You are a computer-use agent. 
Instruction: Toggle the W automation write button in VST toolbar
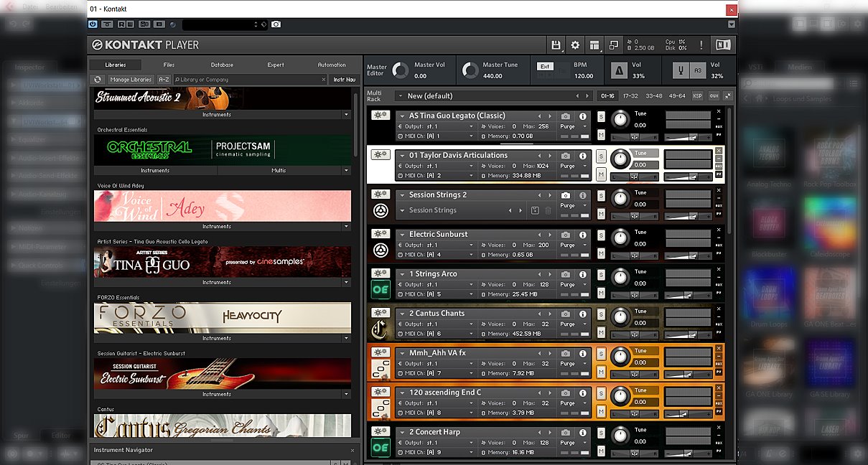point(130,24)
